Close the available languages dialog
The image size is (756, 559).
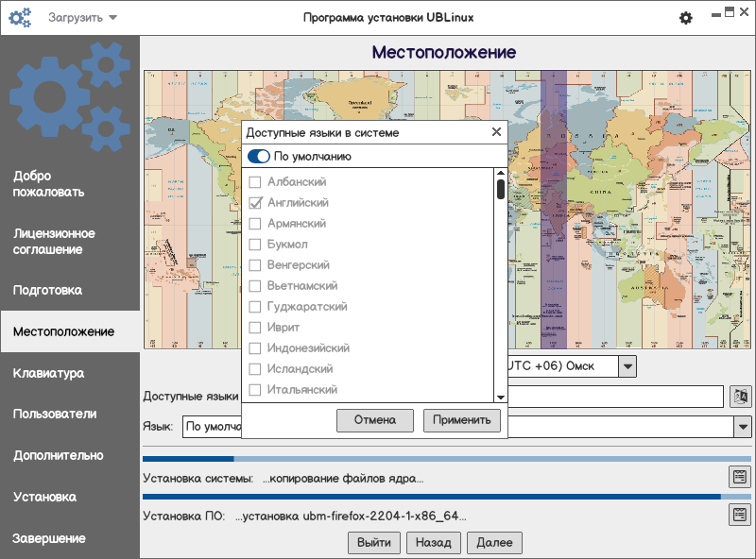pos(496,133)
